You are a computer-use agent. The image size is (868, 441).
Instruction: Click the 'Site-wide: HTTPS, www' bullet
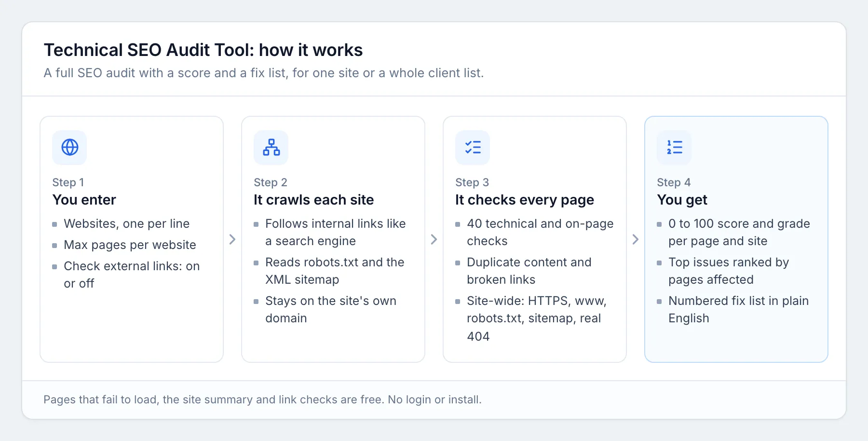[537, 318]
